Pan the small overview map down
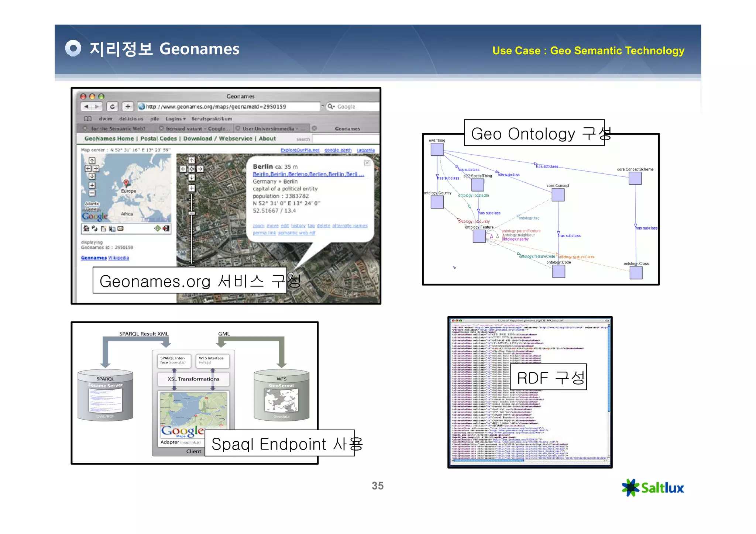 [92, 176]
